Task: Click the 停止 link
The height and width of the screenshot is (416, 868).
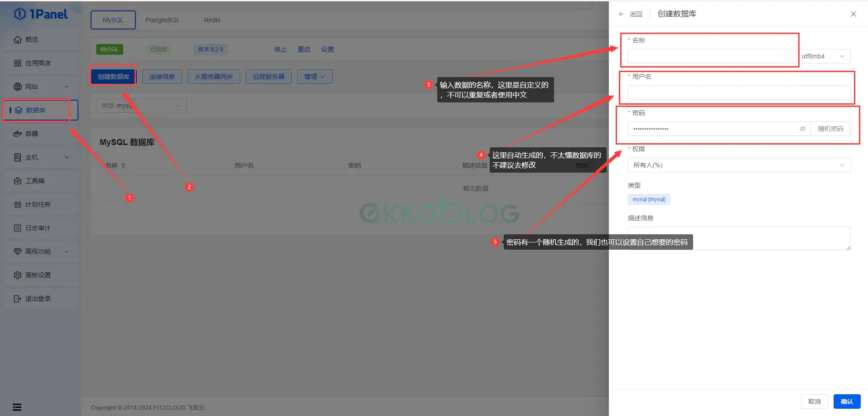Action: pyautogui.click(x=280, y=49)
